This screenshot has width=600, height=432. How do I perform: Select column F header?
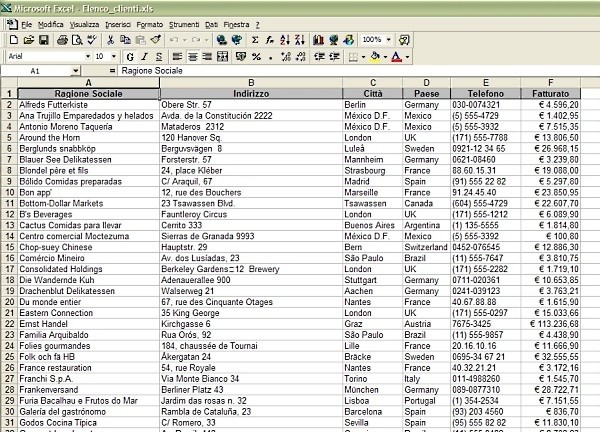(550, 82)
